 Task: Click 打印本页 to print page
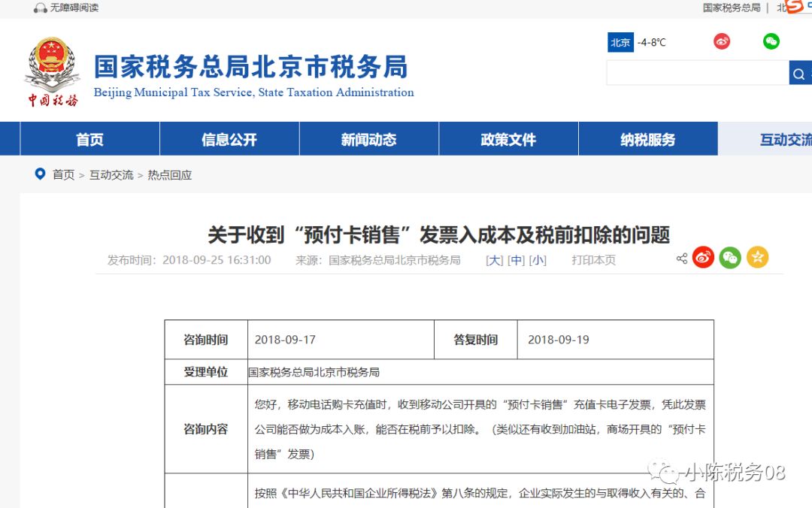coord(594,260)
